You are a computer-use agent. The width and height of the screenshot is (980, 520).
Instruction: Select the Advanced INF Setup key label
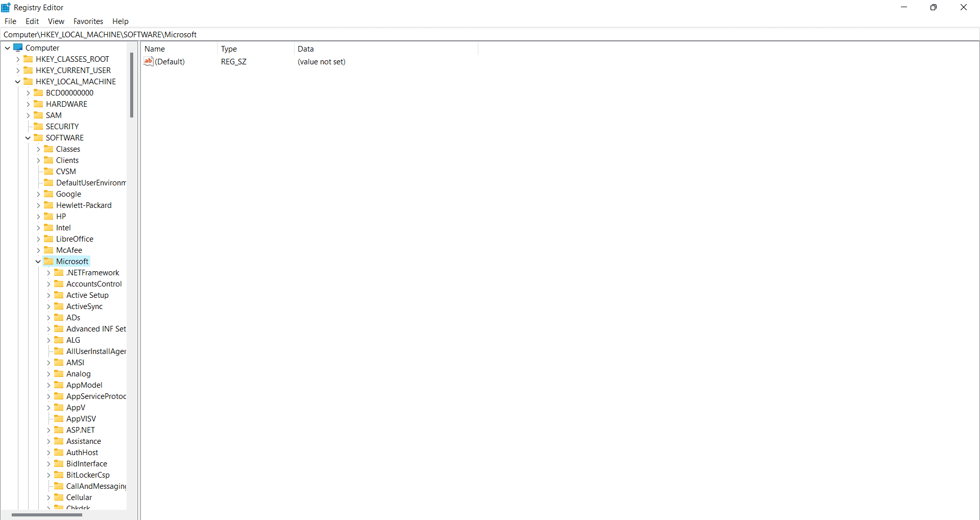click(96, 329)
